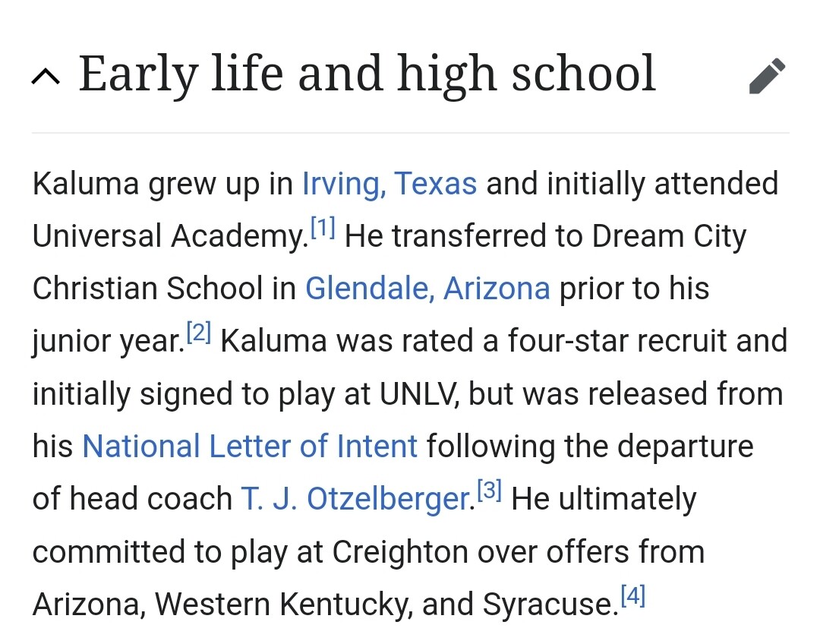Jump to citation reference [1]
The width and height of the screenshot is (820, 644).
pyautogui.click(x=323, y=227)
